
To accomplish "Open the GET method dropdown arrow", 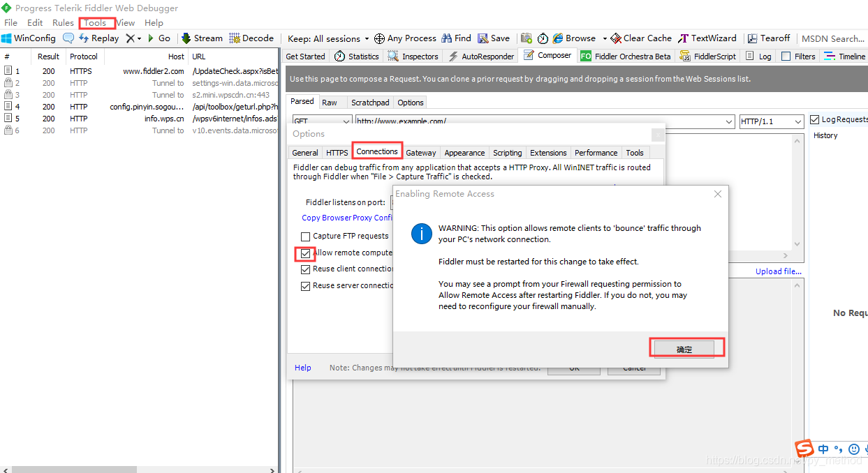I will (x=347, y=121).
